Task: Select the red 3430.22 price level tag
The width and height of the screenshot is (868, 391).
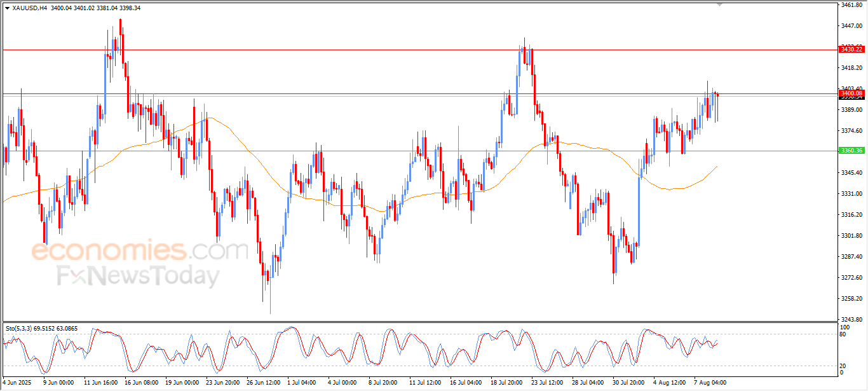Action: pyautogui.click(x=851, y=49)
